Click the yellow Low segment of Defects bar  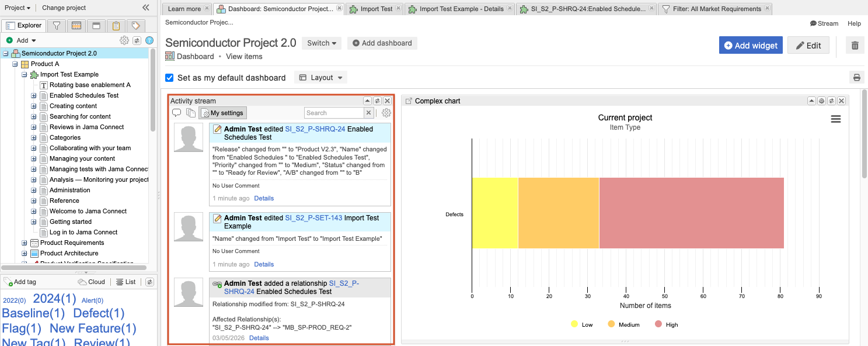pos(495,214)
